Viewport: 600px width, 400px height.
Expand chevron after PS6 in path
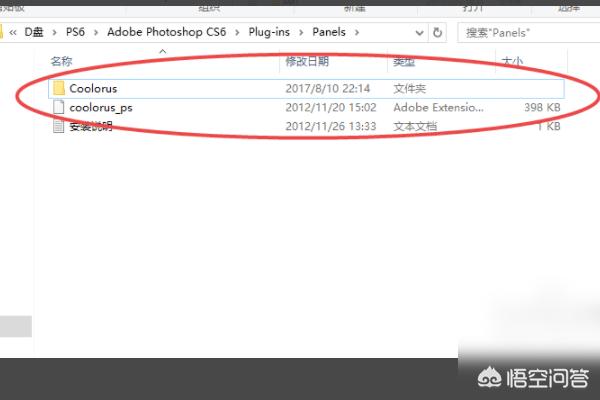96,33
